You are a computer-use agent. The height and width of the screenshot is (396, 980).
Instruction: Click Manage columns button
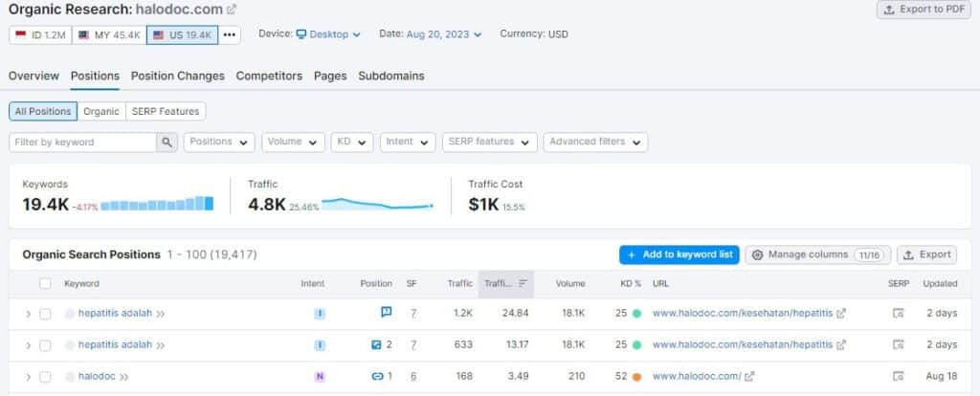tap(817, 254)
